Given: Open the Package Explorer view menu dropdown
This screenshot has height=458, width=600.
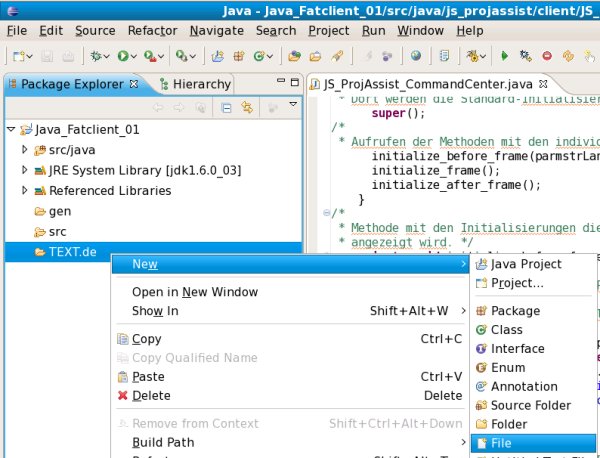Looking at the screenshot, I should tap(293, 105).
